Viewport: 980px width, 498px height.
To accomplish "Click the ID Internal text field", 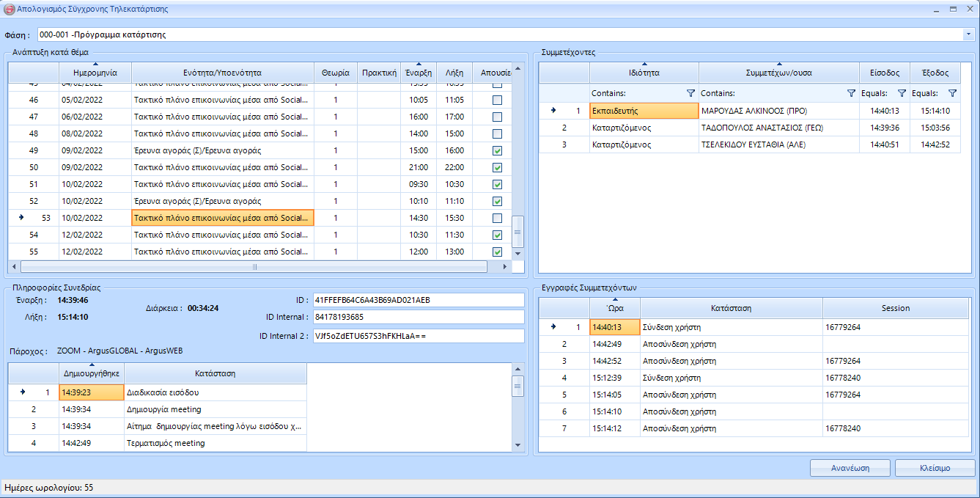I will click(418, 318).
